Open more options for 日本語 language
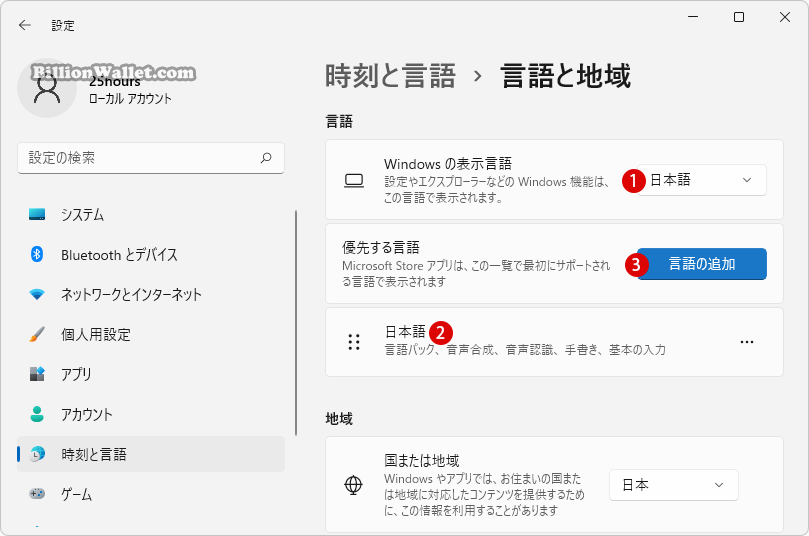 coord(747,342)
